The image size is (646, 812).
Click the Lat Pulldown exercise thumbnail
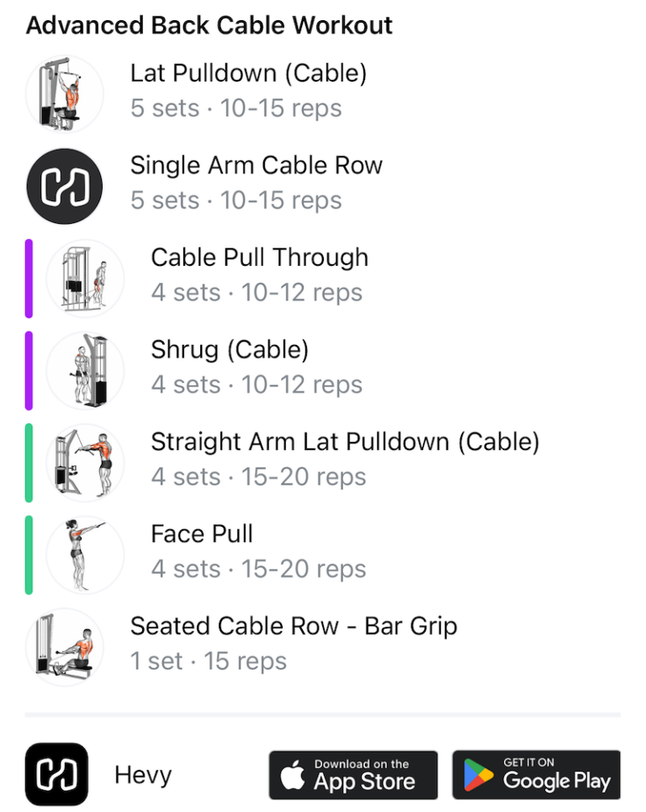[x=65, y=93]
